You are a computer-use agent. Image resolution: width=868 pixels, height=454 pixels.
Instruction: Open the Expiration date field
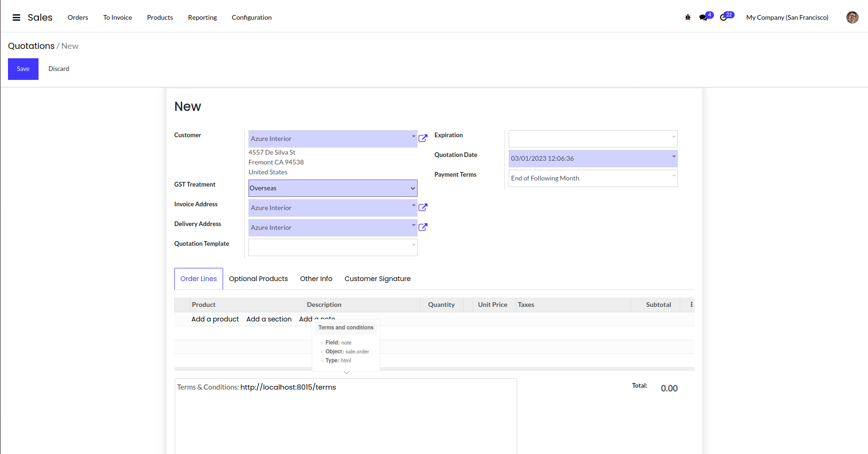[593, 139]
